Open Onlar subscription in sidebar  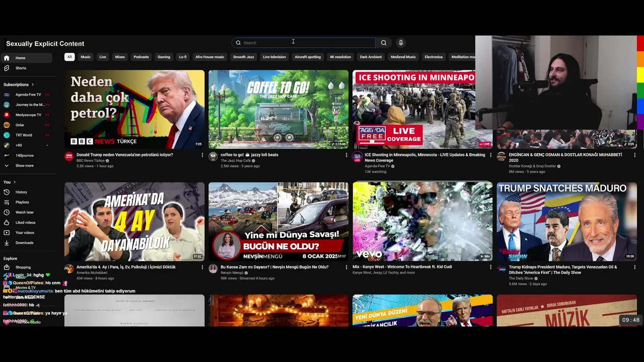coord(20,125)
